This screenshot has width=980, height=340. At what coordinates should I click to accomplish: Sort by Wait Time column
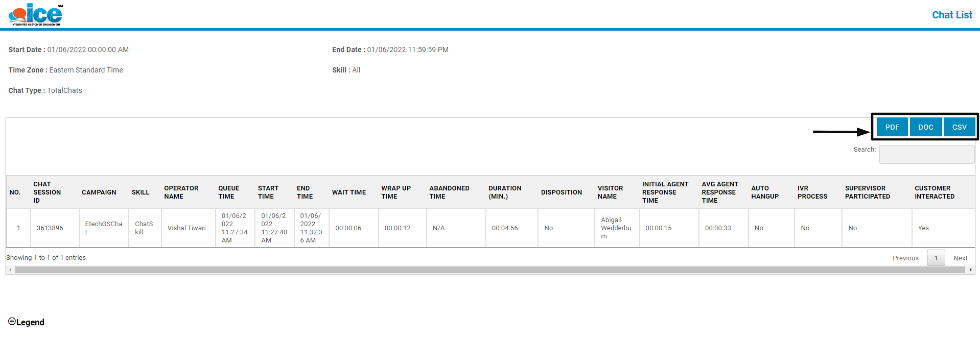click(x=348, y=192)
